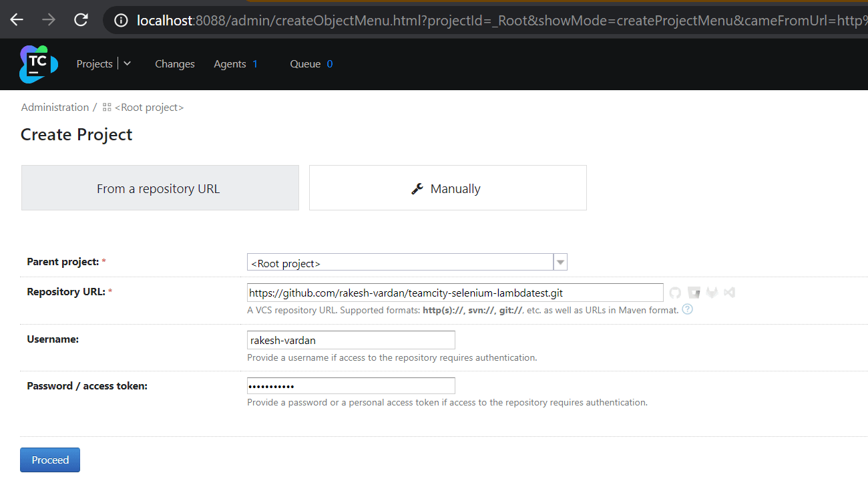Screen dimensions: 868x499
Task: Click the GitHub icon beside Repository URL
Action: pyautogui.click(x=675, y=293)
